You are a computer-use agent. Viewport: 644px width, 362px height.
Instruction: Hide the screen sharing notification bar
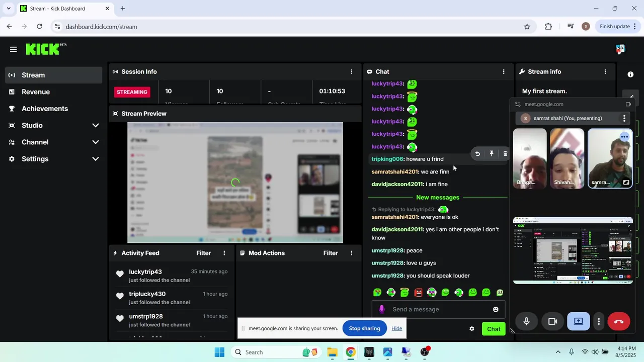click(x=396, y=328)
